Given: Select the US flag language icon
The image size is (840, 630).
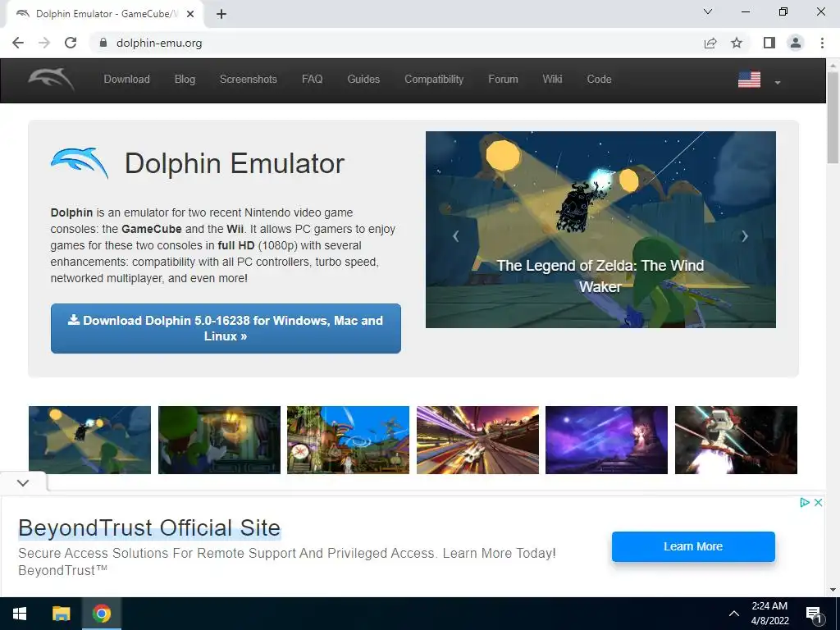Looking at the screenshot, I should (x=749, y=80).
